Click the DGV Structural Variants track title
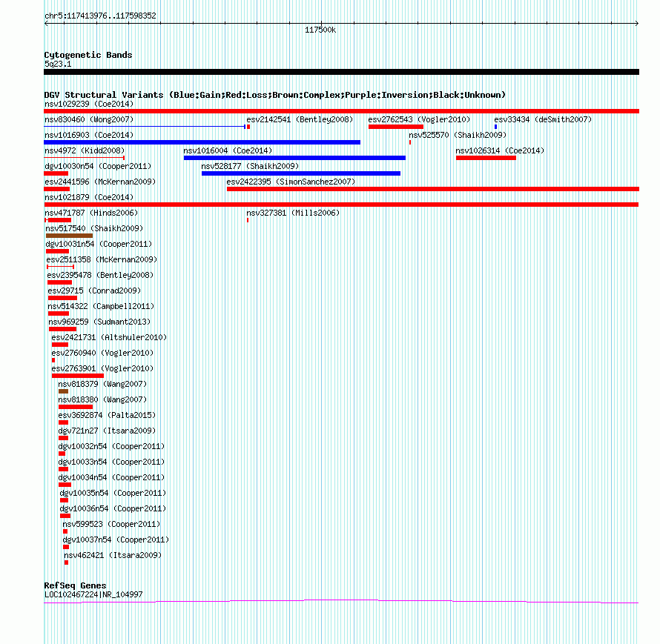660x644 pixels. [275, 95]
